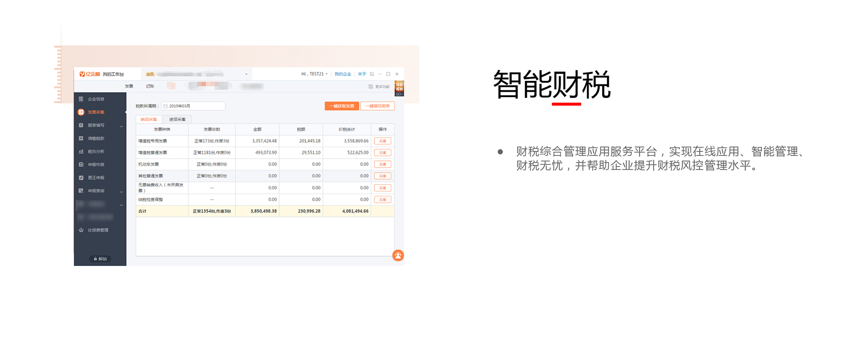This screenshot has width=868, height=342.
Task: Expand the blurred sidebar item chevron
Action: pos(121,205)
